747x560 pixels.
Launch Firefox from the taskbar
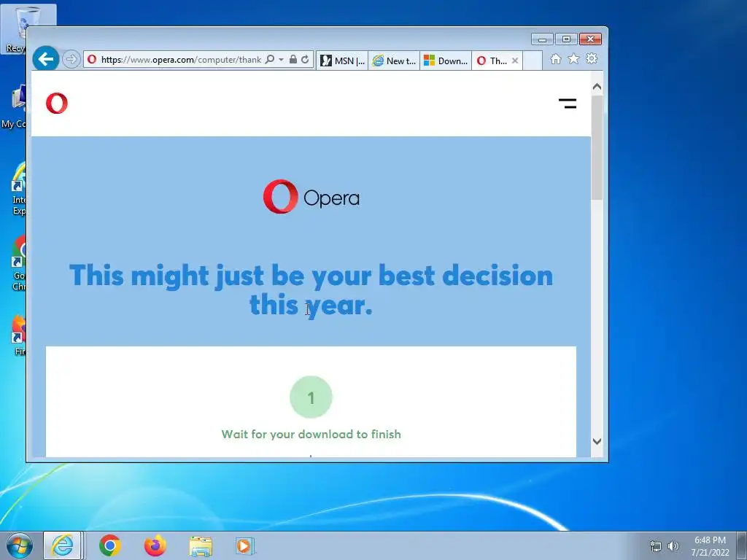(155, 545)
